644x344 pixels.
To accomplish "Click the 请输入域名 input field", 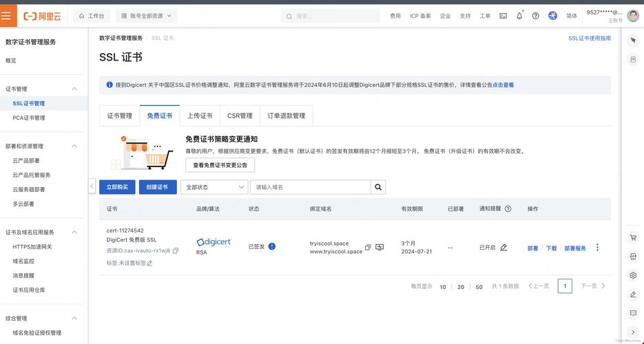I will pos(311,187).
